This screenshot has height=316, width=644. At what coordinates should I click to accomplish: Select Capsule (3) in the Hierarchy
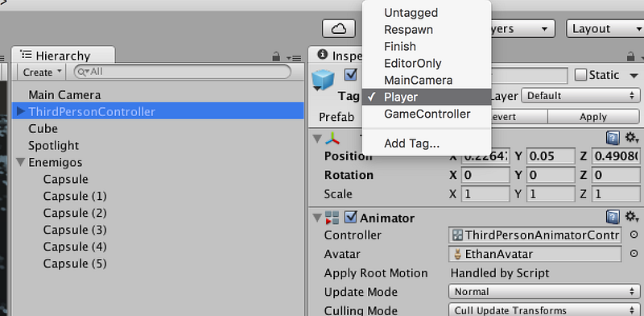(x=158, y=230)
